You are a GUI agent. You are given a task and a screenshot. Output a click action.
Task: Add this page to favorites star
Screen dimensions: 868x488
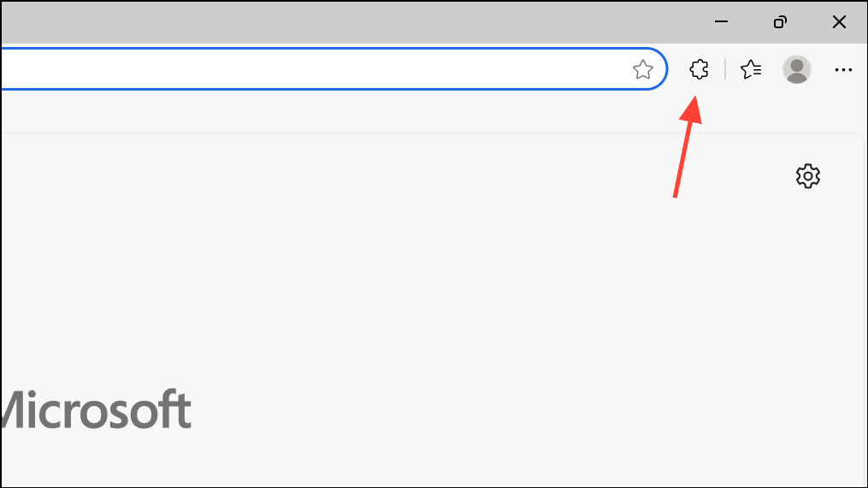(643, 70)
